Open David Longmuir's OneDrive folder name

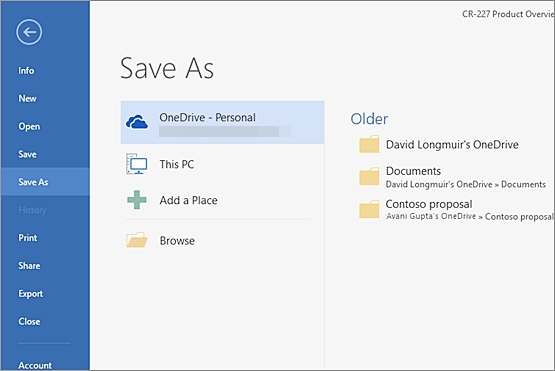452,144
